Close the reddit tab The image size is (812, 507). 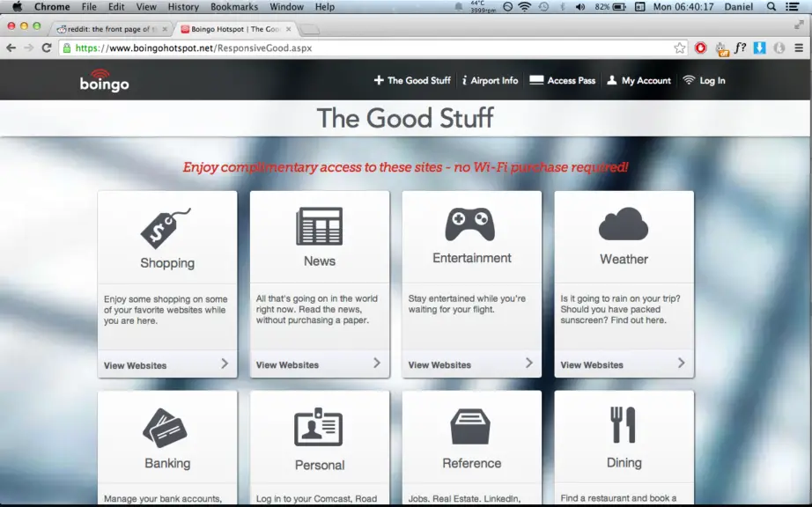[165, 29]
